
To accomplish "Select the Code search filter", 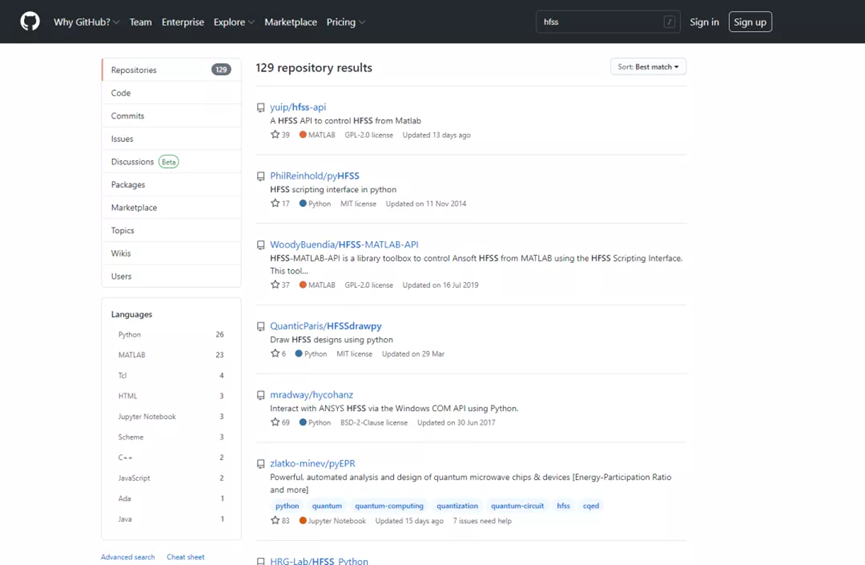I will click(172, 93).
